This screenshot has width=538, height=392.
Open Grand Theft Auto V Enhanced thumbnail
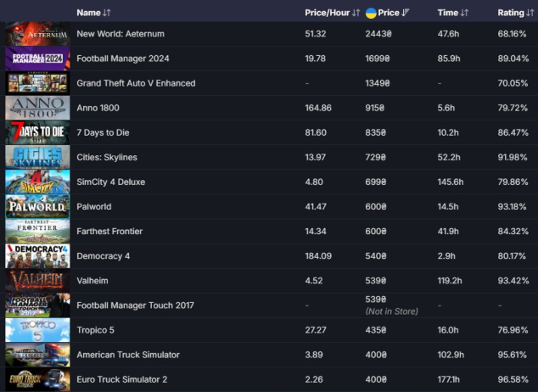(37, 83)
